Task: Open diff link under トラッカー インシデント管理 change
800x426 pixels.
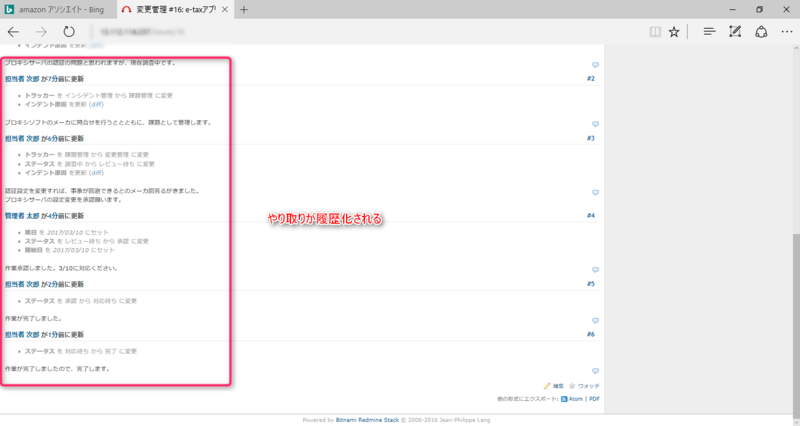Action: pyautogui.click(x=96, y=104)
